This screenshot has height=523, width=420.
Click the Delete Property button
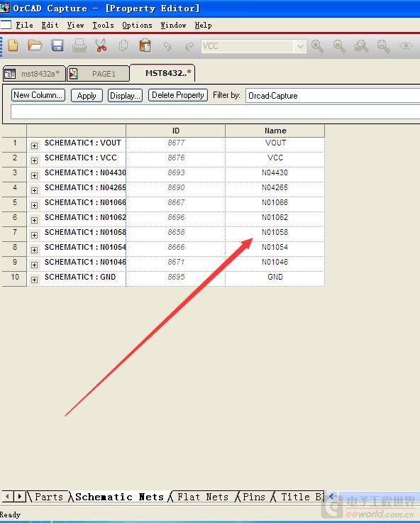pyautogui.click(x=178, y=95)
